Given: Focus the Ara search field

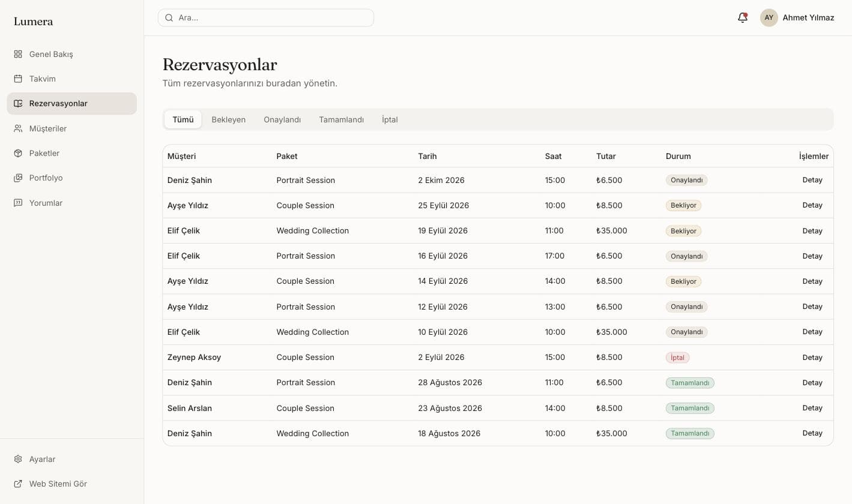Looking at the screenshot, I should [266, 17].
